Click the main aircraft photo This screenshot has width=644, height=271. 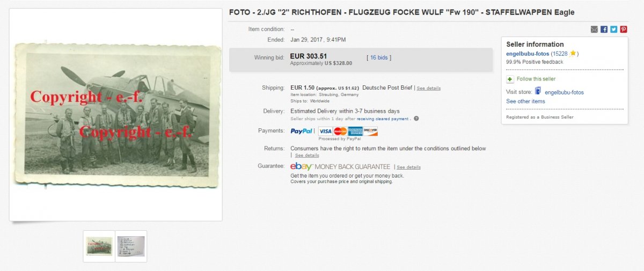tap(116, 114)
